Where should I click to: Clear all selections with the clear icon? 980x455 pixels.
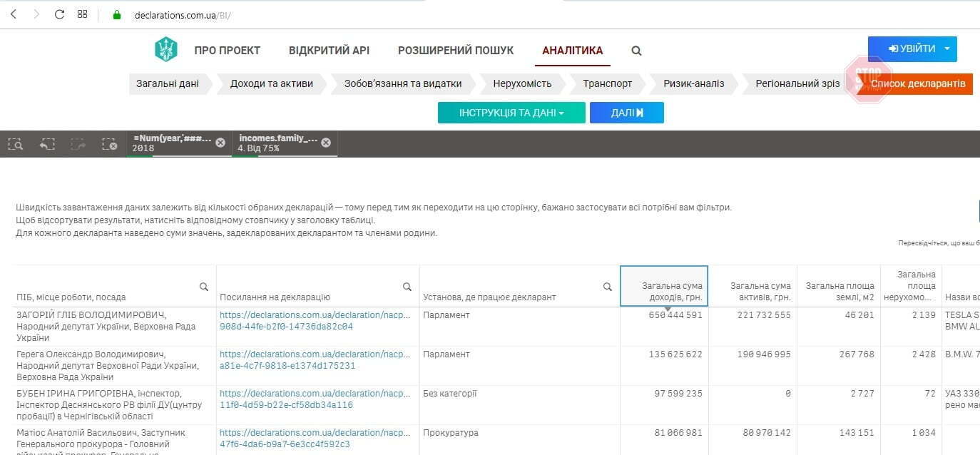tap(111, 145)
